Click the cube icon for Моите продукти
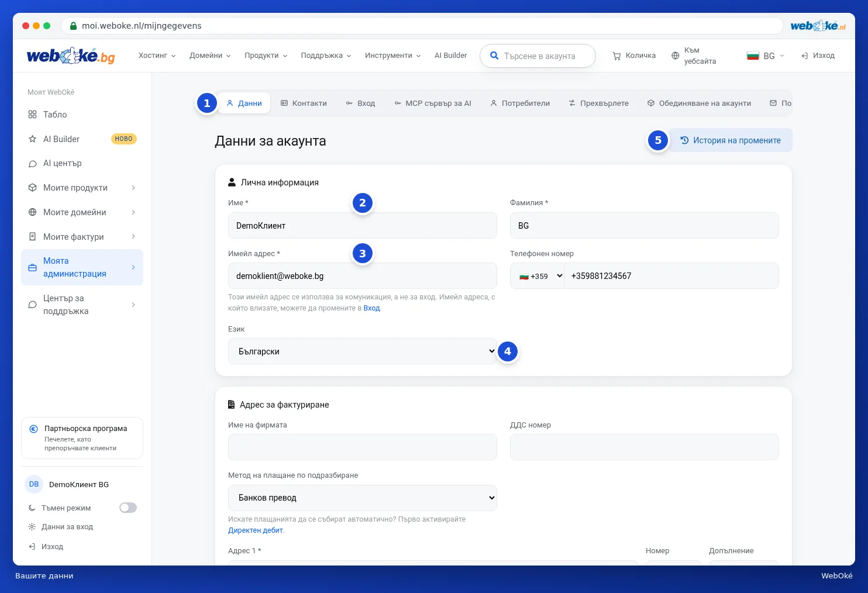The width and height of the screenshot is (868, 593). (x=33, y=188)
